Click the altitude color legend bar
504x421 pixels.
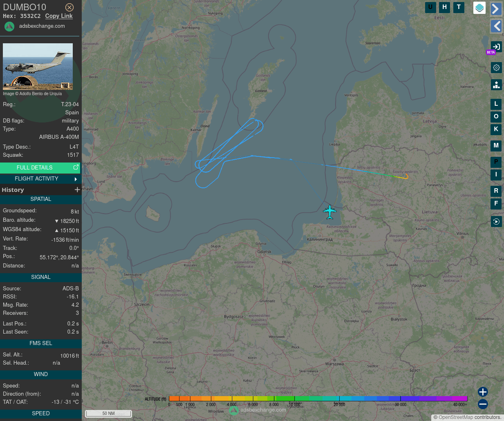318,399
